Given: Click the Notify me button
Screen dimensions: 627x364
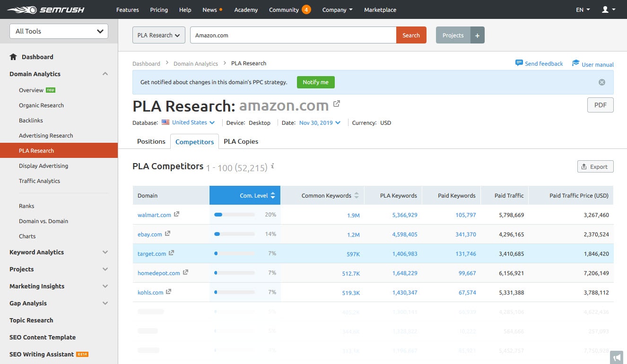Looking at the screenshot, I should pos(315,82).
